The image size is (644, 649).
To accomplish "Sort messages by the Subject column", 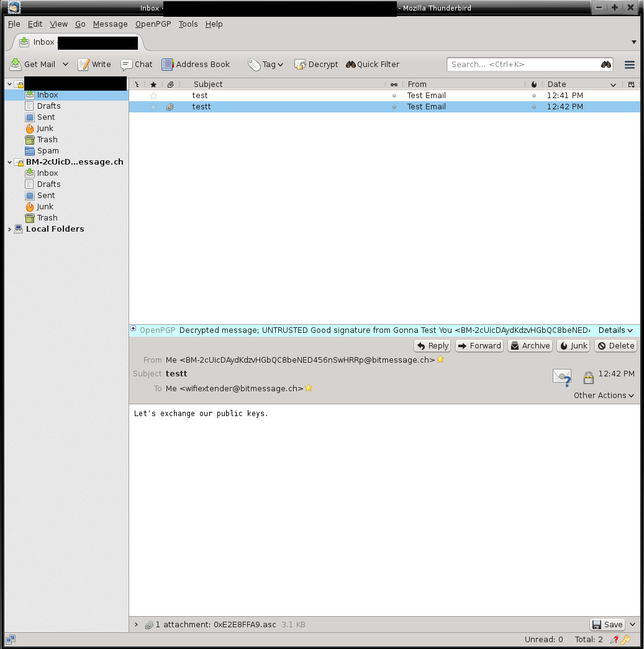I will pyautogui.click(x=284, y=84).
